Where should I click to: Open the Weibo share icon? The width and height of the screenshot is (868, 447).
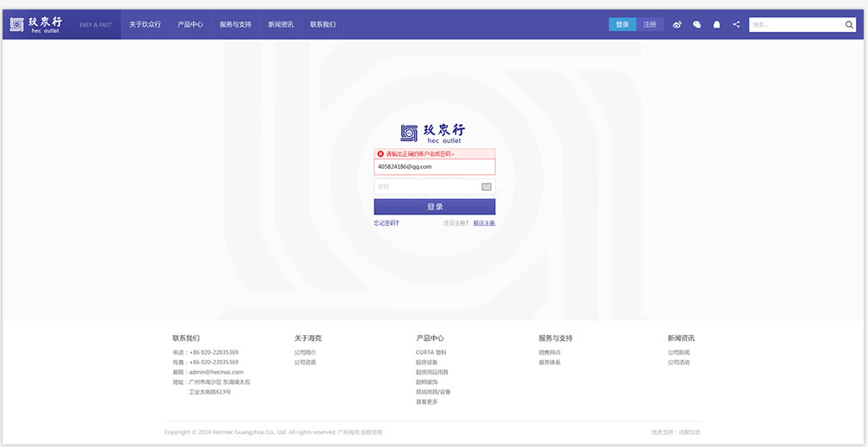tap(677, 24)
